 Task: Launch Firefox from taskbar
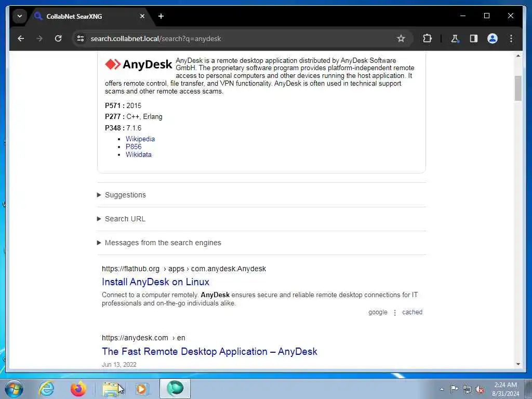[78, 389]
